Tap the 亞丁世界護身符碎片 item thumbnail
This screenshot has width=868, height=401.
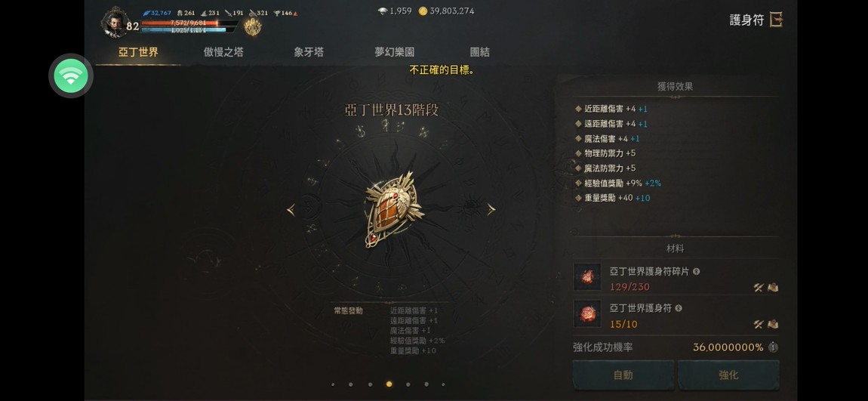587,277
